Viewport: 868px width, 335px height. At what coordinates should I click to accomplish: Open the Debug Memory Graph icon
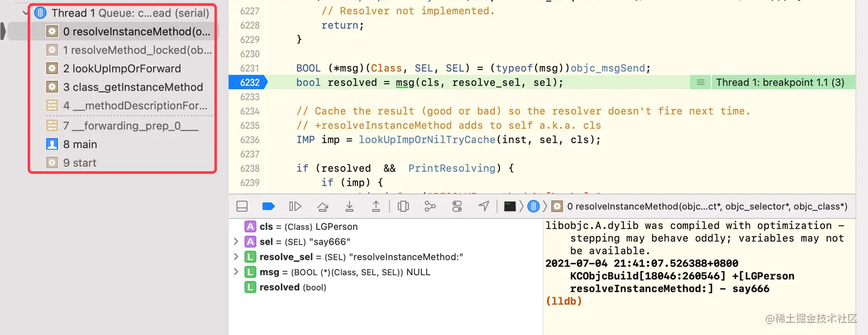430,206
